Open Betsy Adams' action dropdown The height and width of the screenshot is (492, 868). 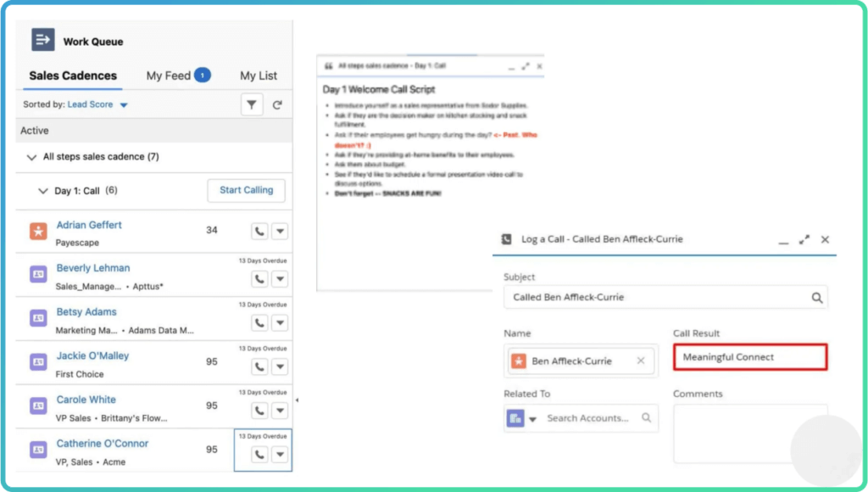[x=280, y=322]
